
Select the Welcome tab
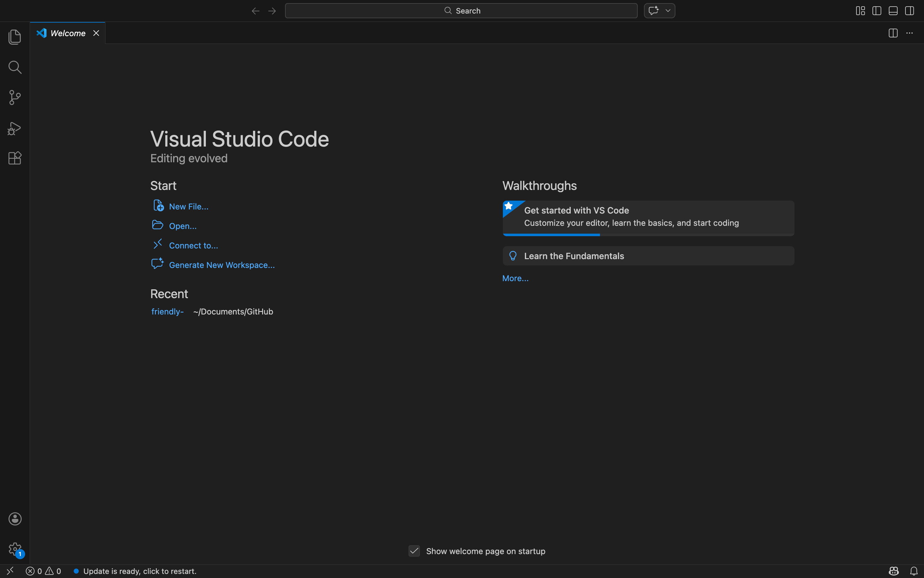point(68,33)
